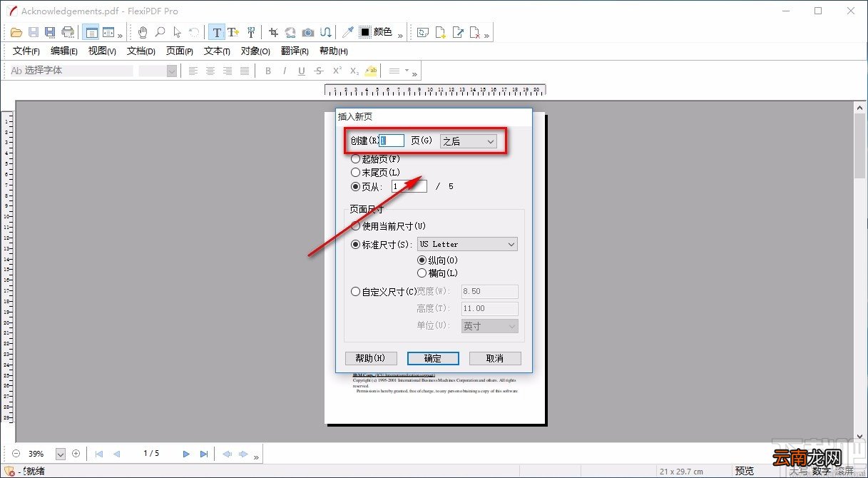Click the Strikethrough formatting icon

pyautogui.click(x=319, y=71)
